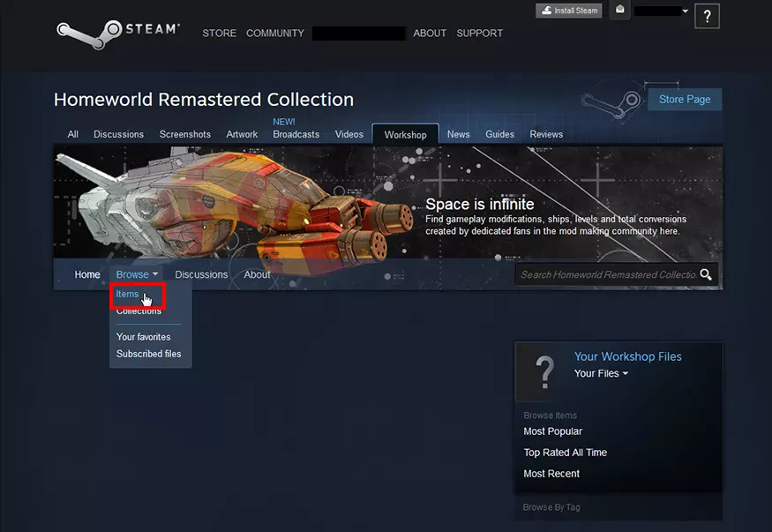
Task: Switch to the Broadcasts tab
Action: (x=296, y=134)
